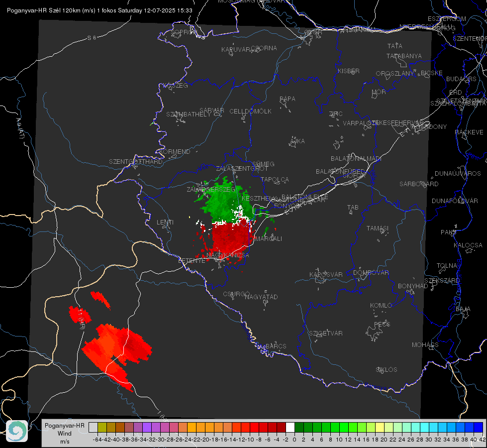Select the BICSKE label
This screenshot has height=448, width=487.
point(431,73)
